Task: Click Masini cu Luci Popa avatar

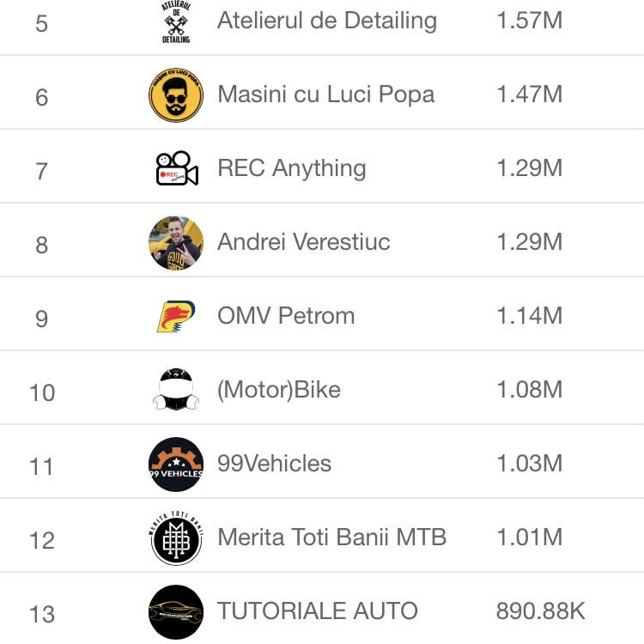Action: [176, 94]
